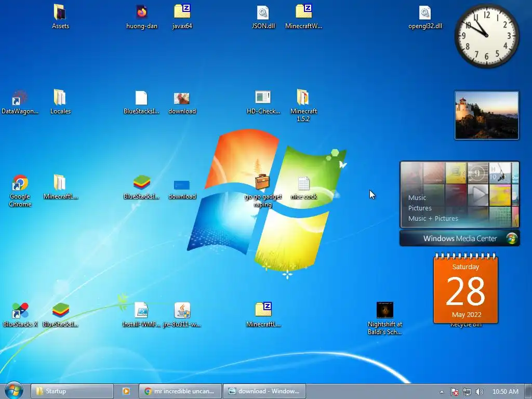Select the MinecraftL... zip archive icon

coord(263,310)
